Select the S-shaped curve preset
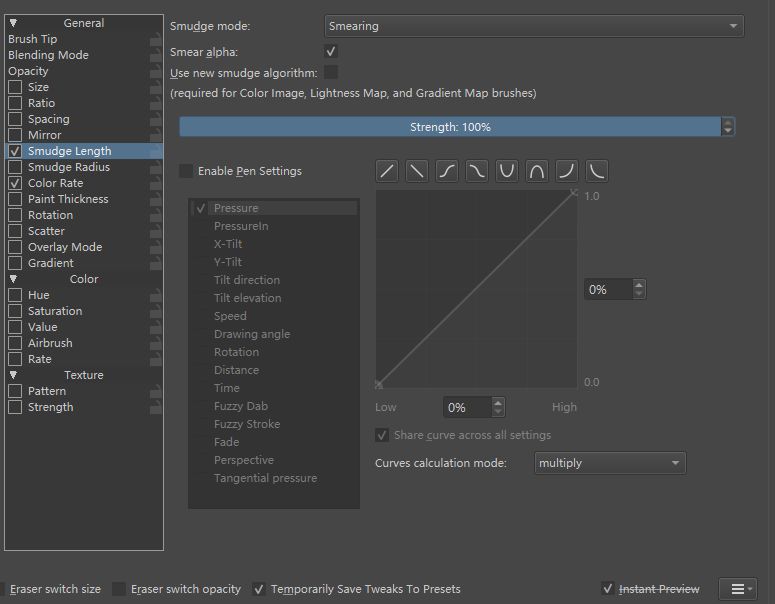Screen dimensions: 775x604 [447, 171]
